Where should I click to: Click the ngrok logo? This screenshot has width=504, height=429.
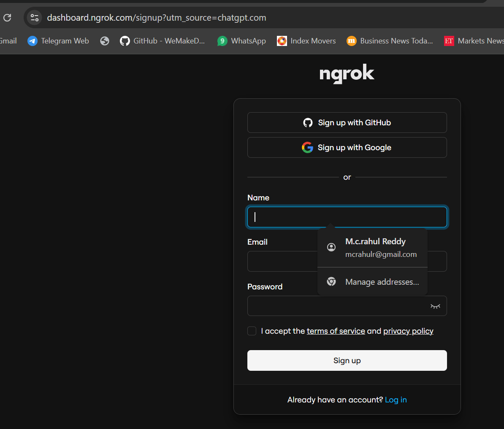tap(347, 73)
